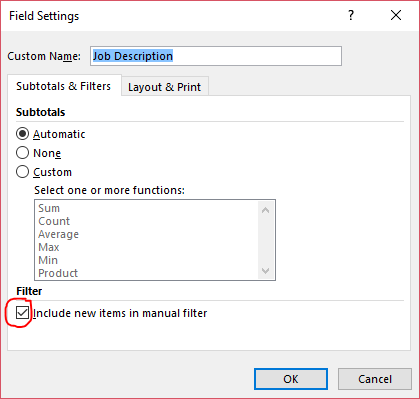Click the OK button
The image size is (420, 399).
tap(291, 379)
